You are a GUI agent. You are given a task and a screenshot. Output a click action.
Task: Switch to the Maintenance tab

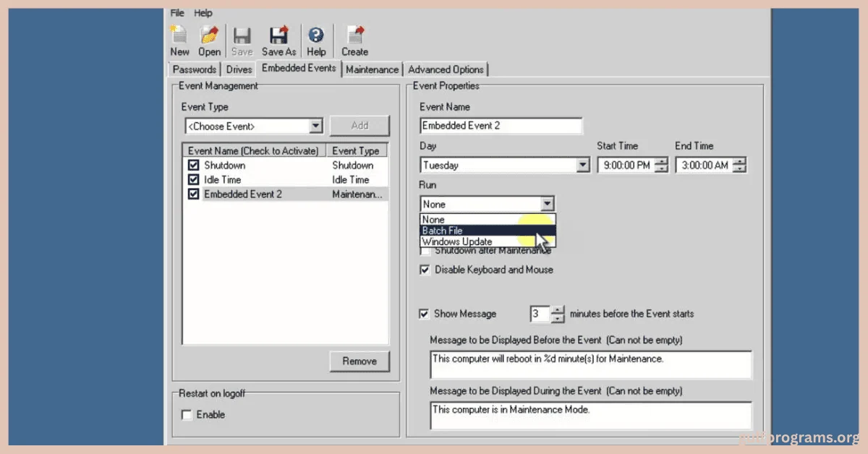(372, 69)
